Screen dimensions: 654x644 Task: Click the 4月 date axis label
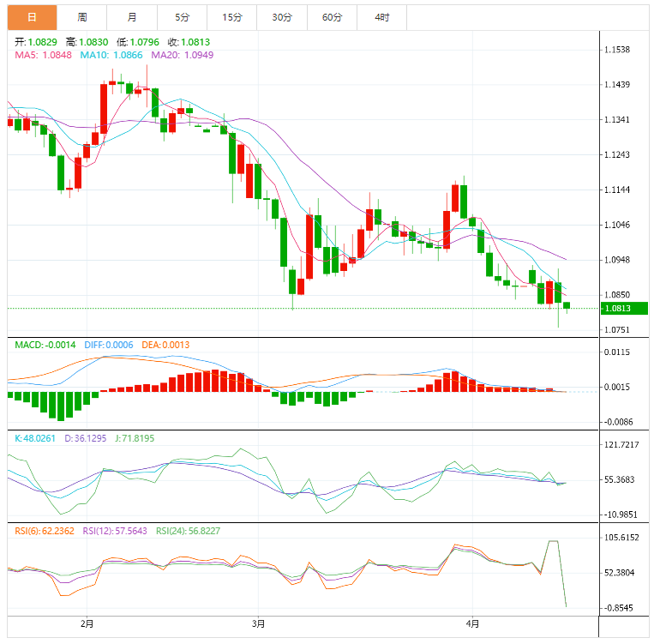point(472,624)
